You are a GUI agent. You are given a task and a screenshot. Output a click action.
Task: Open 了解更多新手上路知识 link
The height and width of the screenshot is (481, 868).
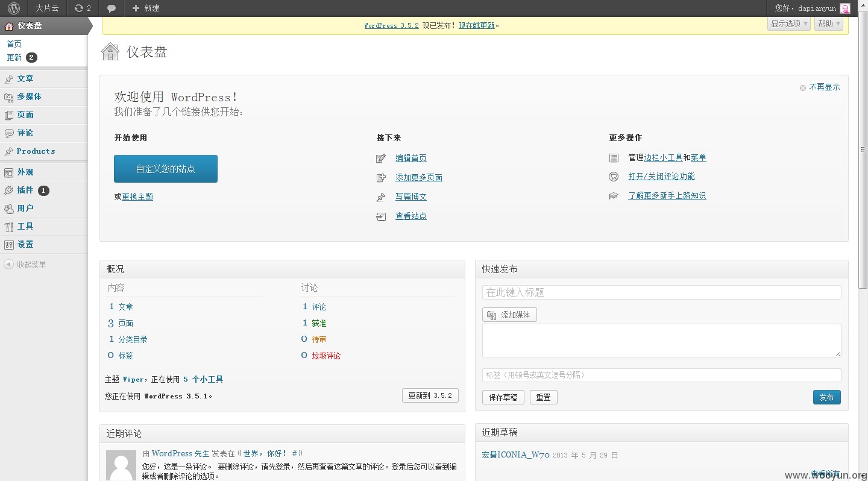[667, 195]
